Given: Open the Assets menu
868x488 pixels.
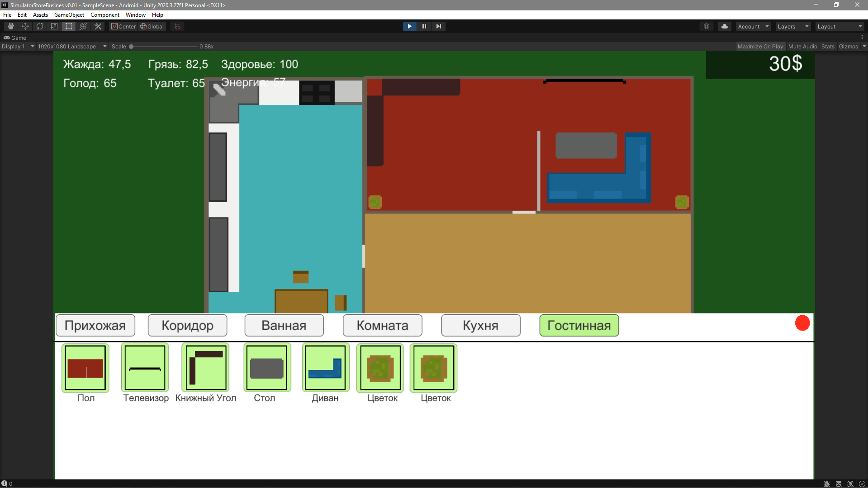Looking at the screenshot, I should click(x=40, y=14).
